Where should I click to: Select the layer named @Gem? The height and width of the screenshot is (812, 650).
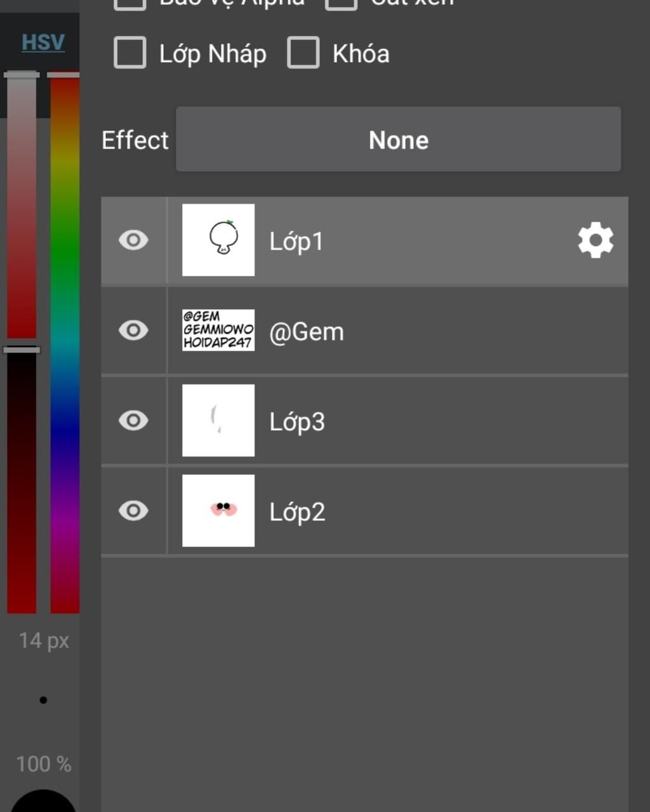307,332
